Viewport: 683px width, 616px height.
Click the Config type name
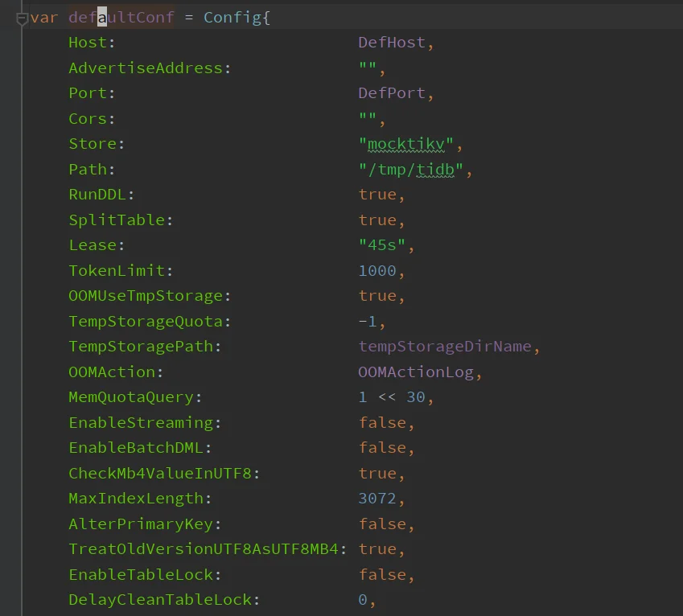point(232,18)
